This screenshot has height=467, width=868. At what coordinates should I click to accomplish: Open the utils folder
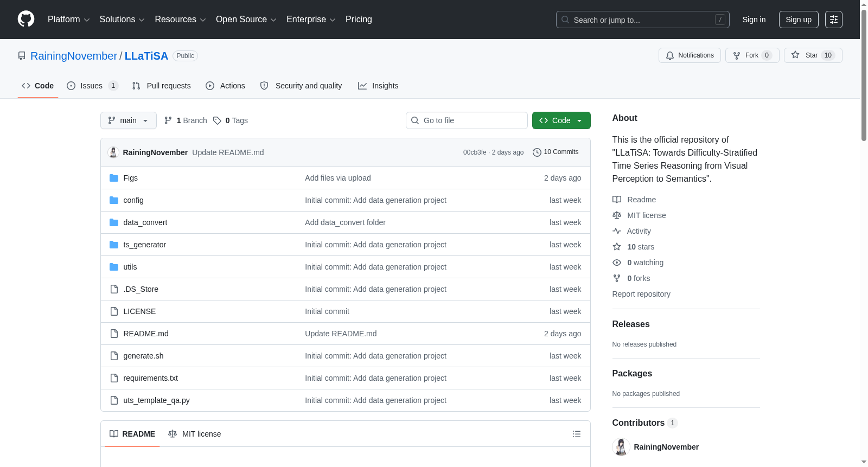pos(130,267)
